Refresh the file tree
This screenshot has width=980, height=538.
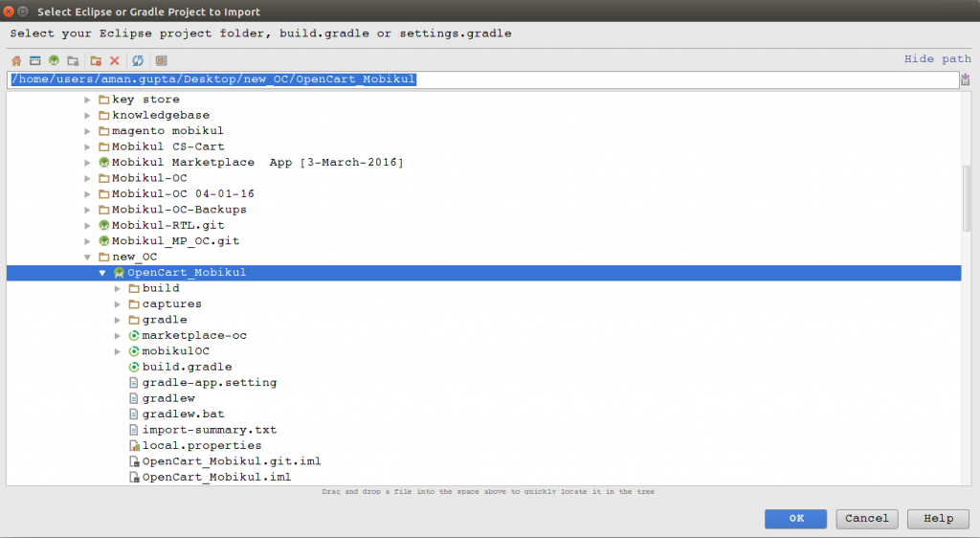(138, 60)
